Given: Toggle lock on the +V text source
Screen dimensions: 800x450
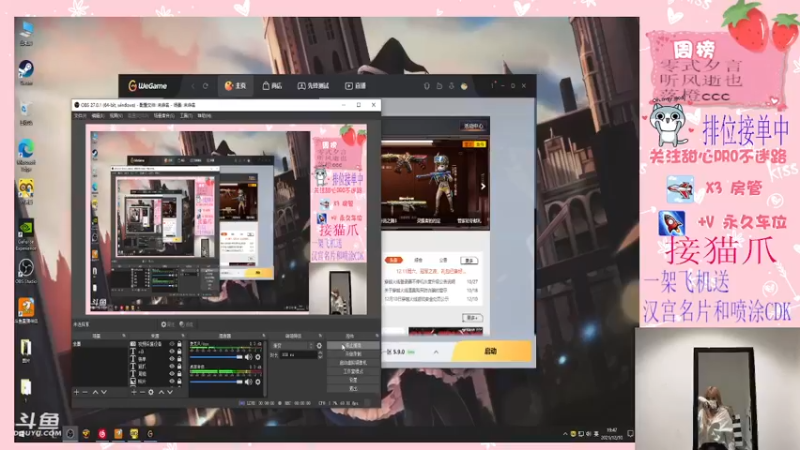Looking at the screenshot, I should pyautogui.click(x=179, y=351).
